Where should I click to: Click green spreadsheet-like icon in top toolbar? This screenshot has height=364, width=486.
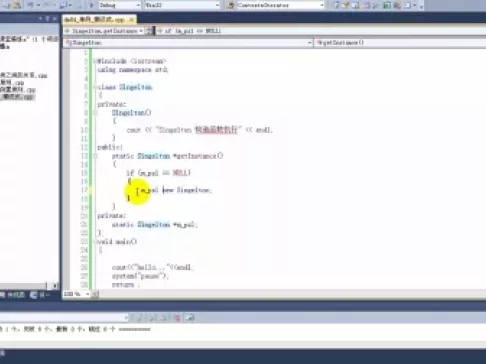coord(387,5)
